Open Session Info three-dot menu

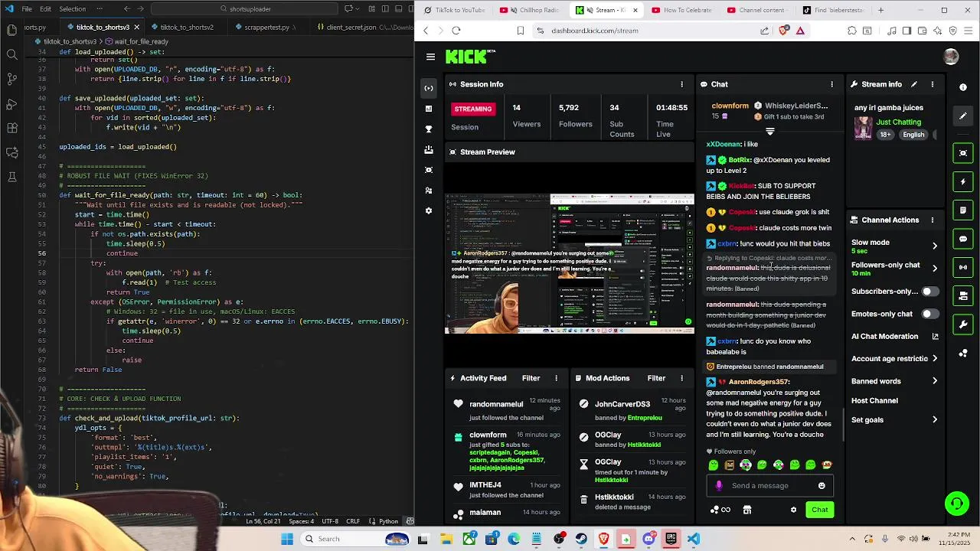pyautogui.click(x=681, y=84)
